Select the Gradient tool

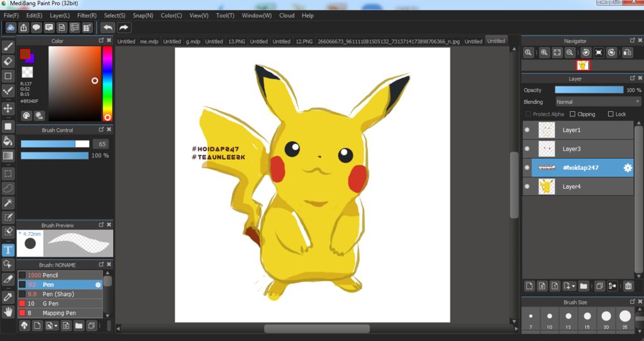point(8,155)
